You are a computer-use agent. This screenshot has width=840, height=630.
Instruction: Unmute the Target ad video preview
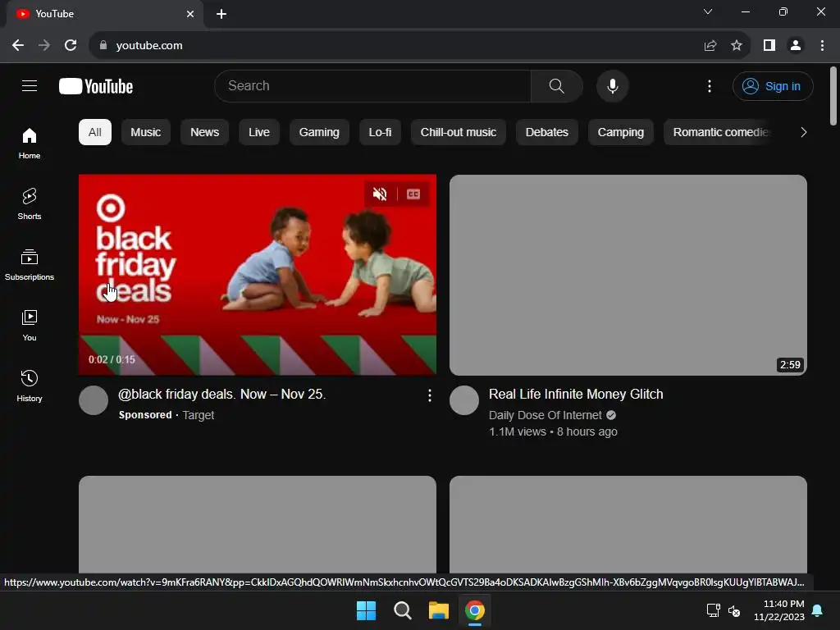(x=380, y=194)
